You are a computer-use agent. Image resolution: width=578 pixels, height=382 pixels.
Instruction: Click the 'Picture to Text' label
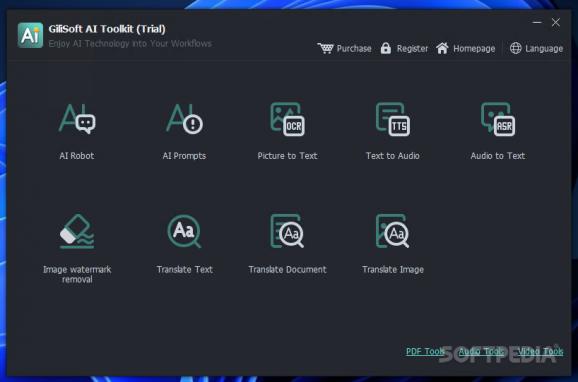pyautogui.click(x=288, y=156)
